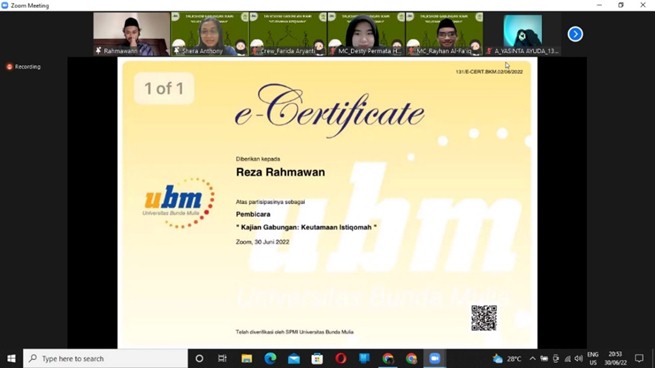Select Shera Anthony's video thumbnail

pos(209,34)
